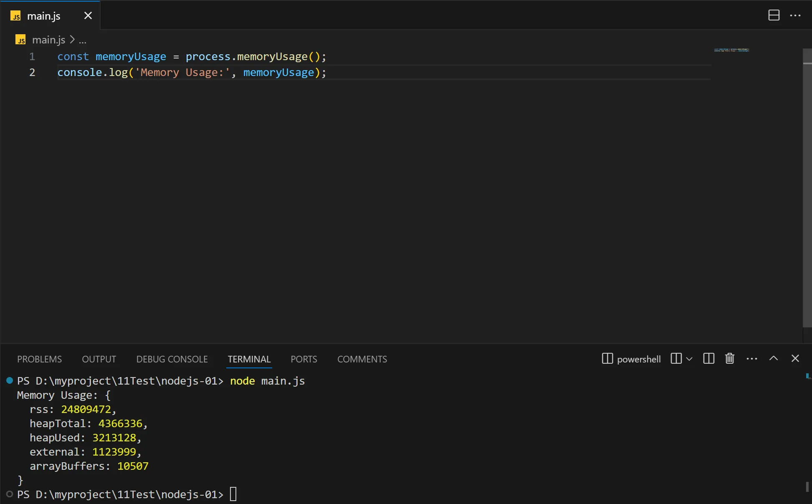The width and height of the screenshot is (812, 504).
Task: Click the editor vertical scrollbar
Action: (807, 188)
